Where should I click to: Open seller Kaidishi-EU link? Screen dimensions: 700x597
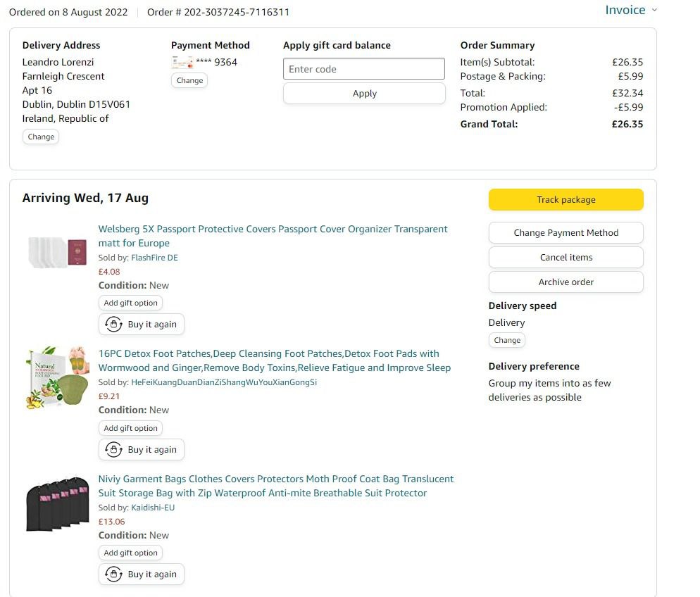153,508
